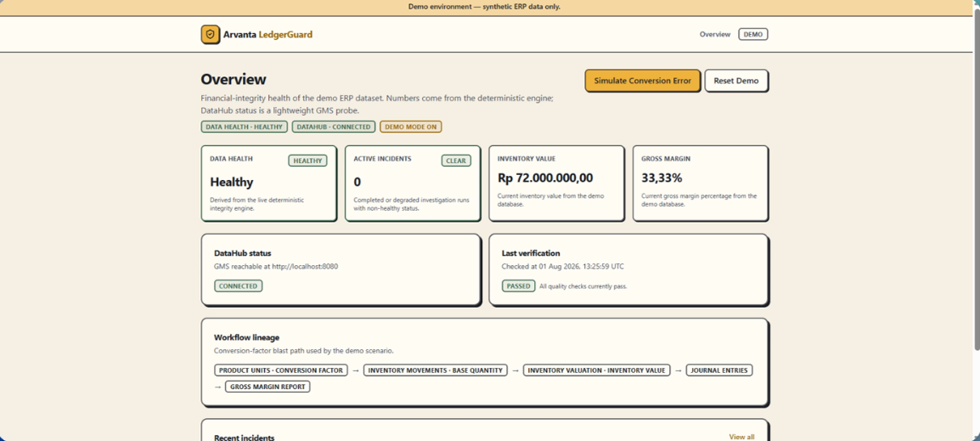Image resolution: width=980 pixels, height=441 pixels.
Task: Click the DEMO badge in header
Action: tap(752, 34)
